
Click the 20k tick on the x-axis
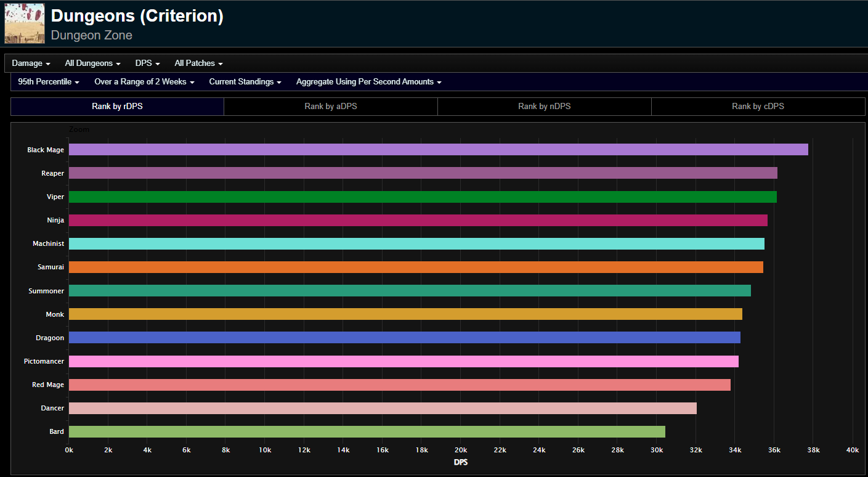[461, 450]
